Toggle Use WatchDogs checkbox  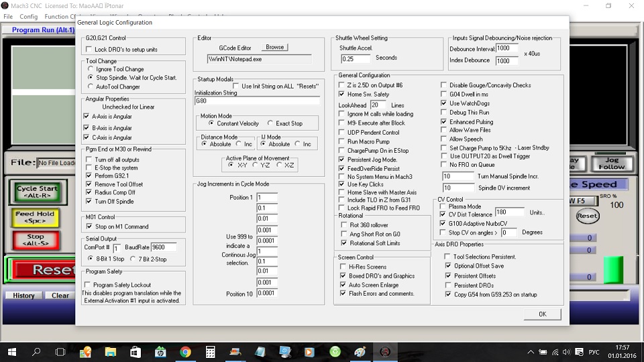point(443,103)
